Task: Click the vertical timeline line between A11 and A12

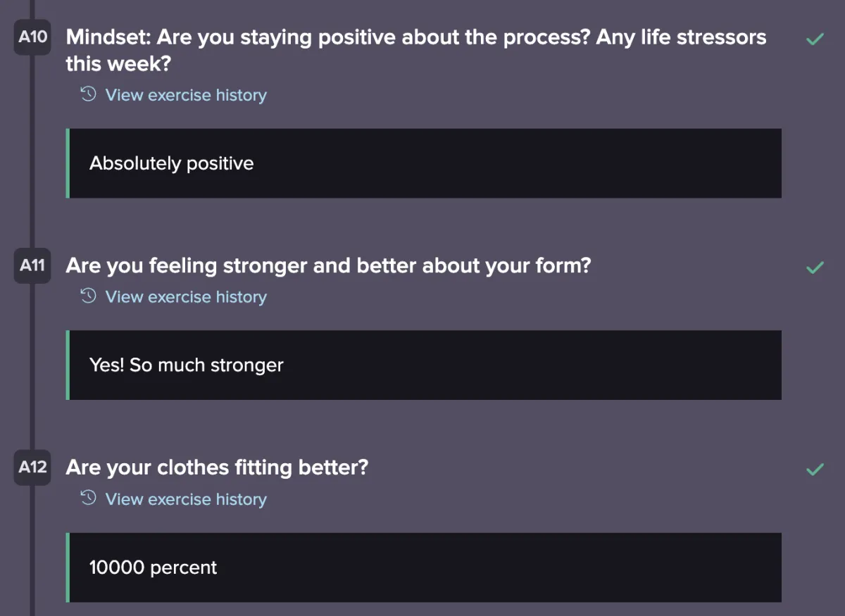Action: [32, 366]
